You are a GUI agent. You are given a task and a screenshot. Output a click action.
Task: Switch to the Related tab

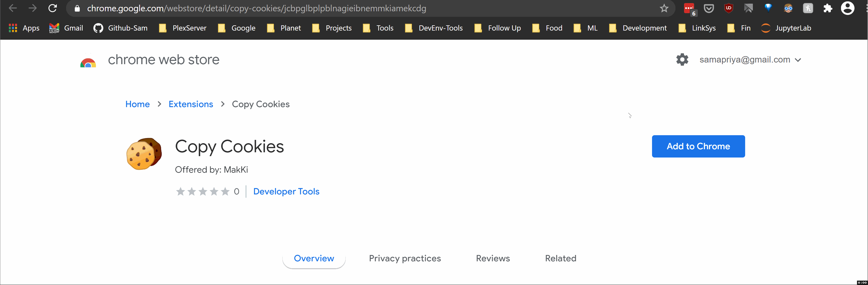pyautogui.click(x=561, y=258)
